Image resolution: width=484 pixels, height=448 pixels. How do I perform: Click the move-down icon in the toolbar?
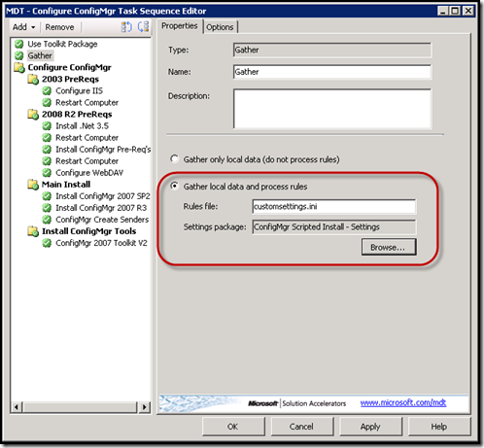(x=143, y=27)
